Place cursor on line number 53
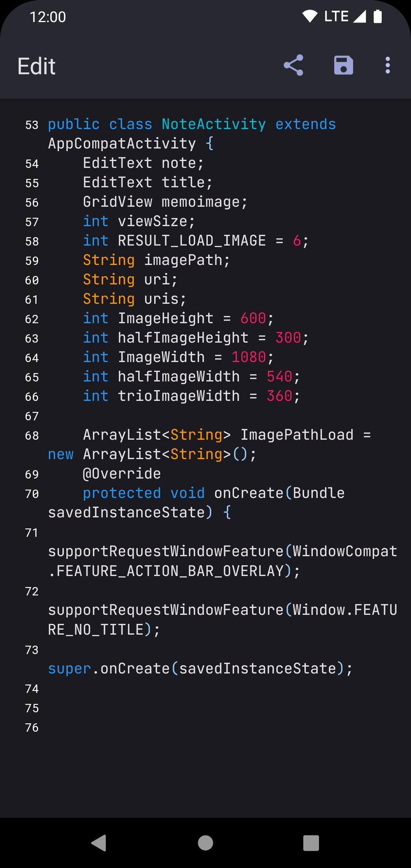Screen dimensions: 411x868 32,125
